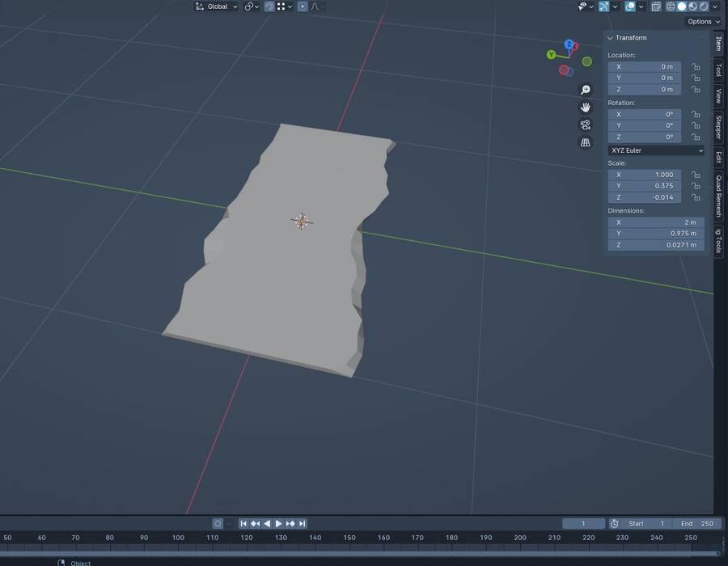Select material preview shading
This screenshot has height=566, width=728.
(692, 6)
